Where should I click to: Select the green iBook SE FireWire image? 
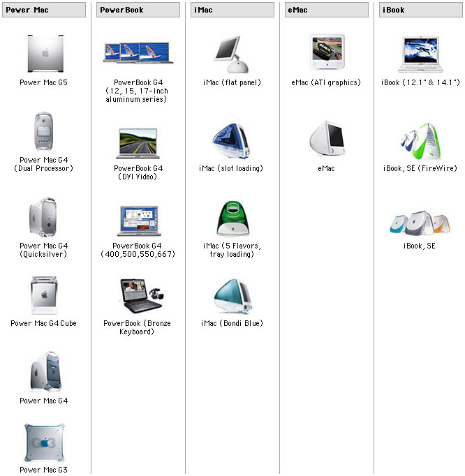pos(420,141)
